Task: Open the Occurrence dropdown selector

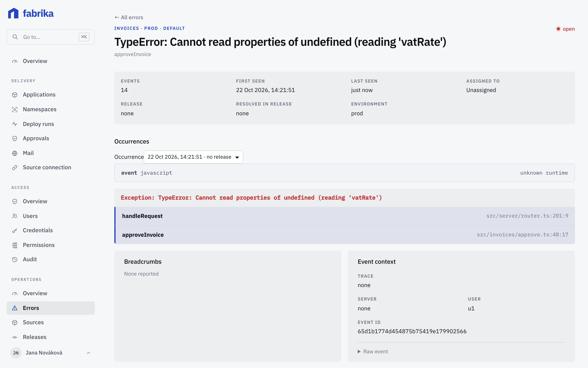Action: pyautogui.click(x=193, y=157)
